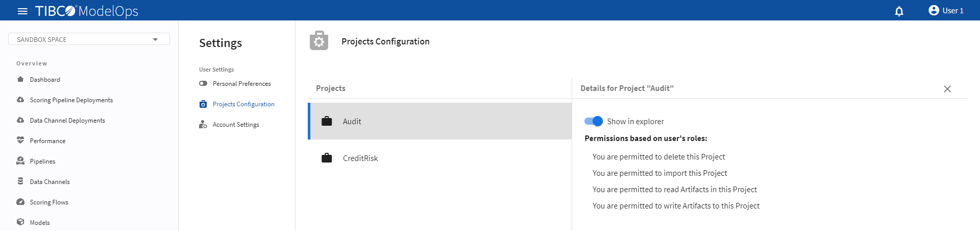The width and height of the screenshot is (980, 231).
Task: Click the Scoring Flows gauge icon
Action: tap(20, 202)
